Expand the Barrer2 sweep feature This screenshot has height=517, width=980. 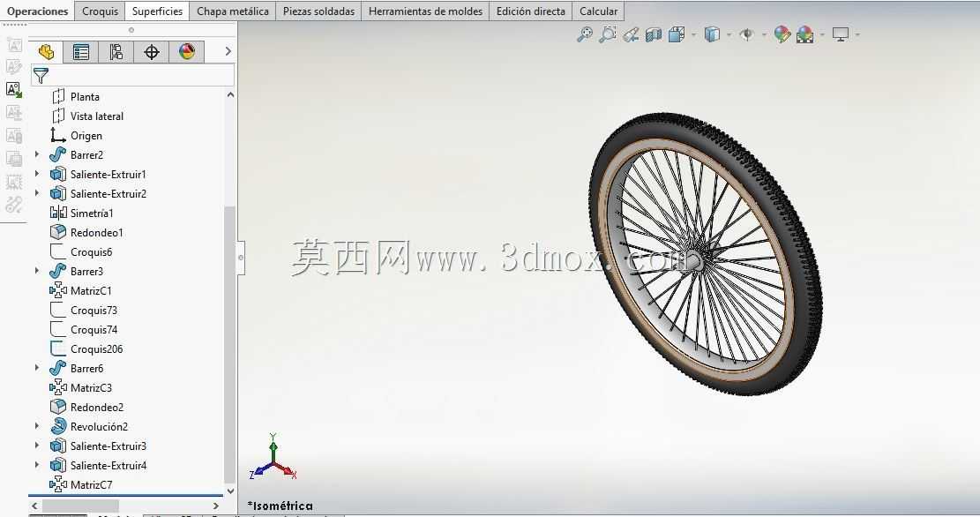point(37,154)
